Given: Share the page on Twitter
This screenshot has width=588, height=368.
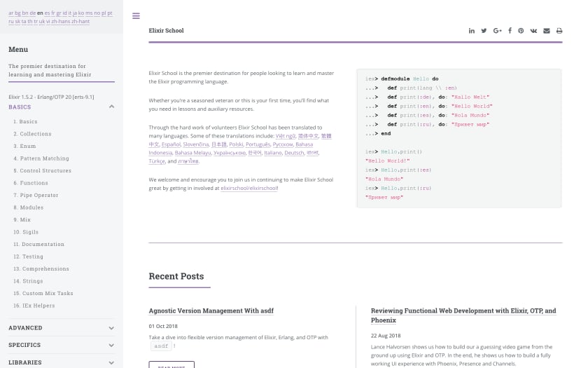Looking at the screenshot, I should pos(484,31).
